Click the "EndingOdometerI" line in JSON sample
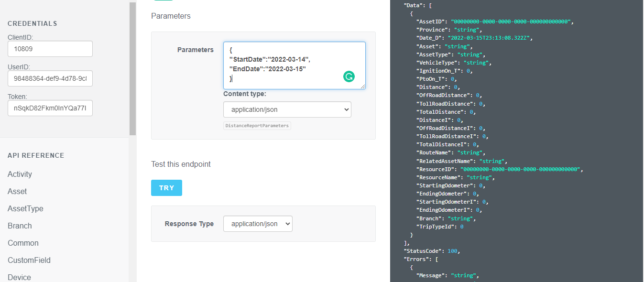Image resolution: width=644 pixels, height=282 pixels. [449, 210]
